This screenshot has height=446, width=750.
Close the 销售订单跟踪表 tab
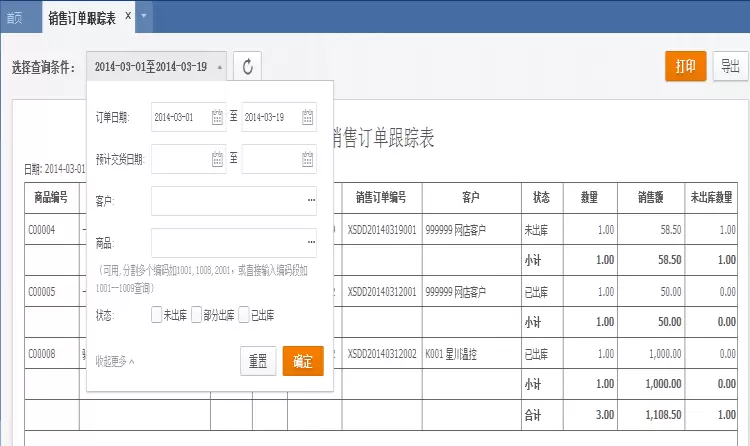coord(128,16)
